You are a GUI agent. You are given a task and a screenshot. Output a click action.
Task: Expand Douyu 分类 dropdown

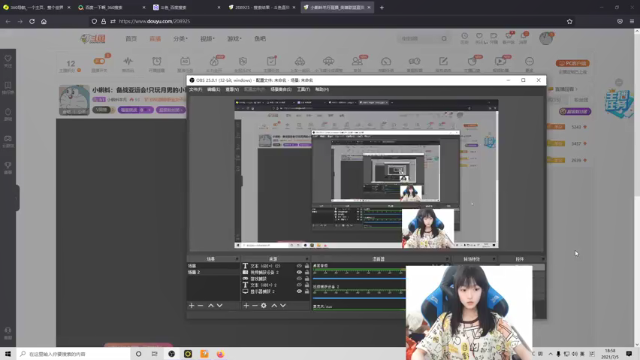[180, 39]
